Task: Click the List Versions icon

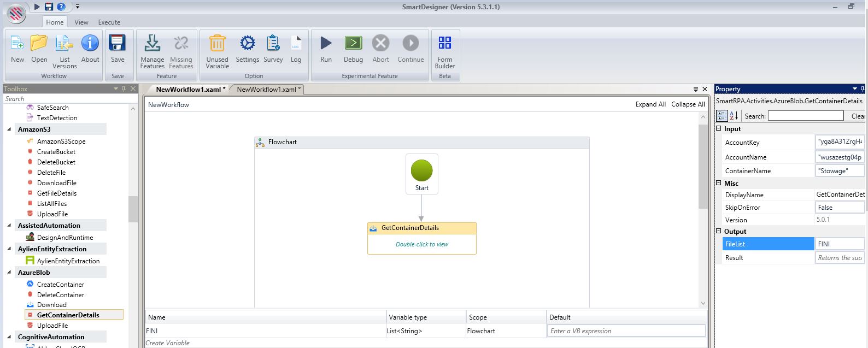Action: [x=64, y=44]
